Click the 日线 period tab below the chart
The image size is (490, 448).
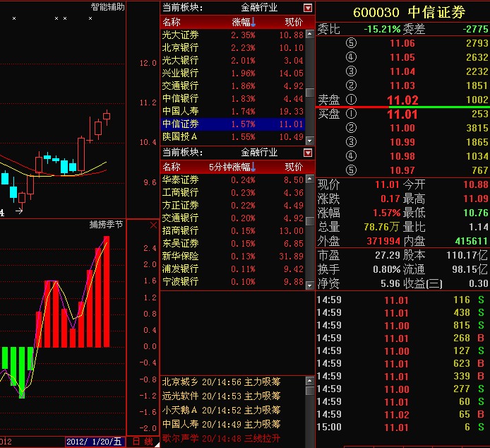coord(143,442)
